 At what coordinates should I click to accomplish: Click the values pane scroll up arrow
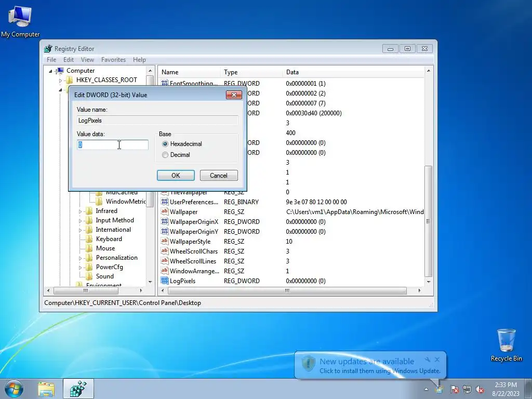coord(429,71)
